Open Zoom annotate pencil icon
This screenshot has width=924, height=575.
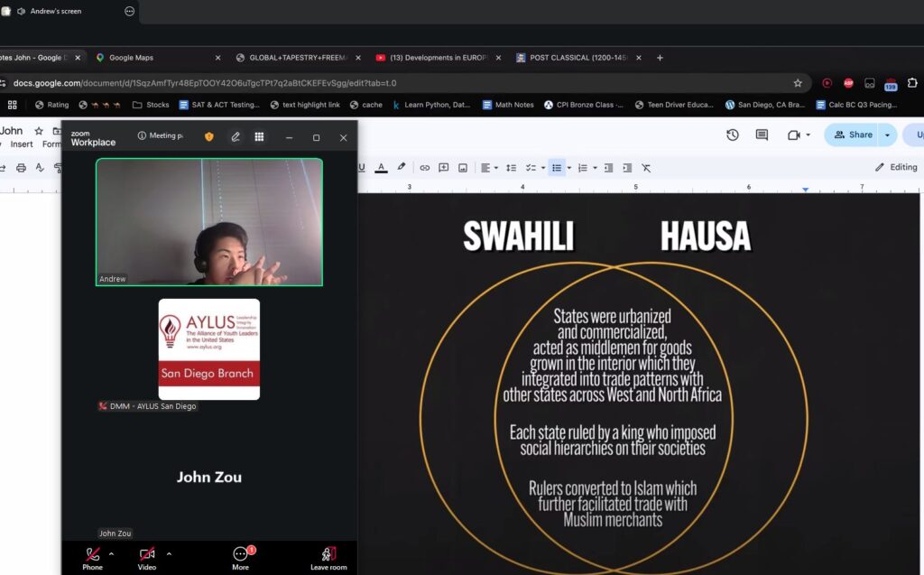click(x=236, y=137)
